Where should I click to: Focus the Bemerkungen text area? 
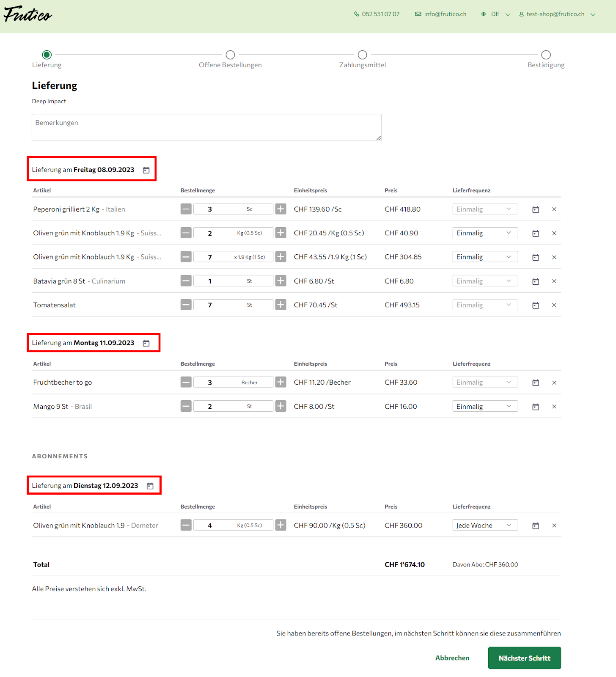click(x=206, y=127)
